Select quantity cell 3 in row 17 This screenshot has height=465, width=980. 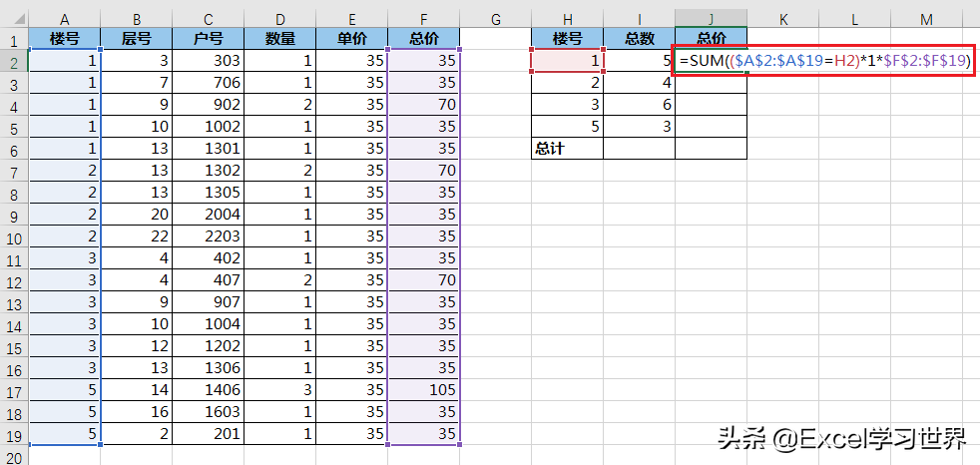pos(280,389)
